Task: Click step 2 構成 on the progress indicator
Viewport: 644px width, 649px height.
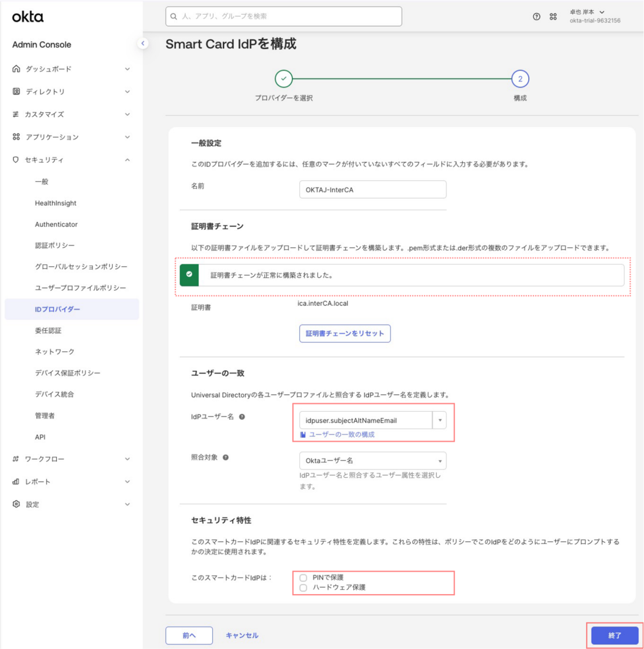Action: tap(520, 78)
